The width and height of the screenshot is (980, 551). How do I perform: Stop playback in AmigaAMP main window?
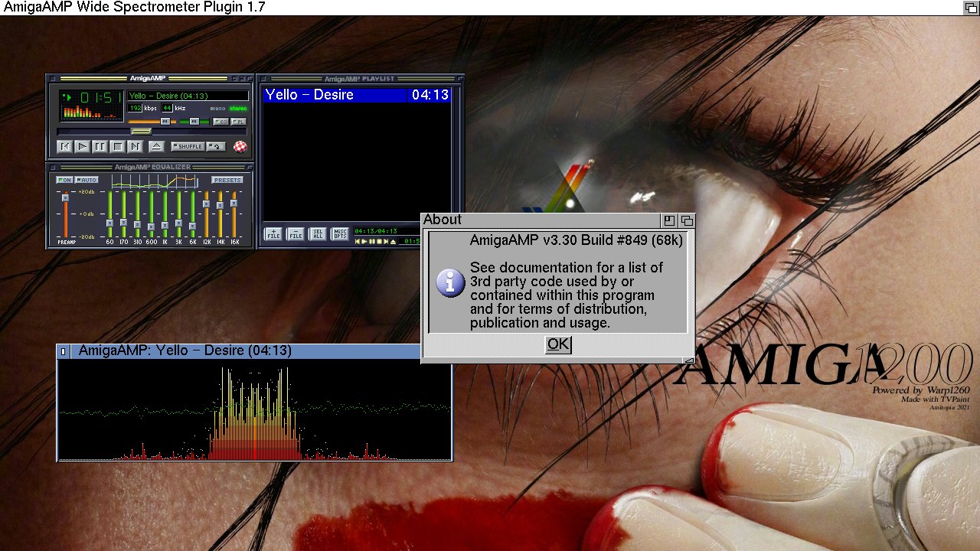tap(118, 147)
